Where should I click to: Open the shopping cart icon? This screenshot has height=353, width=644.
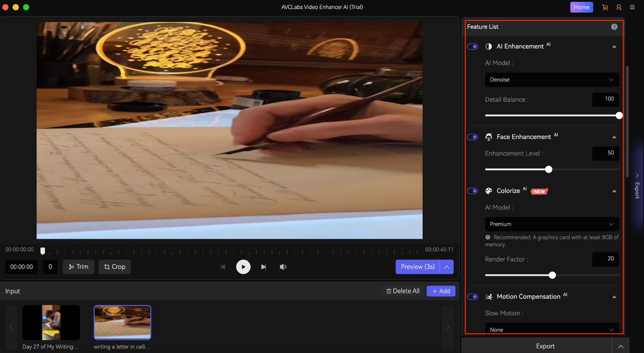point(605,7)
